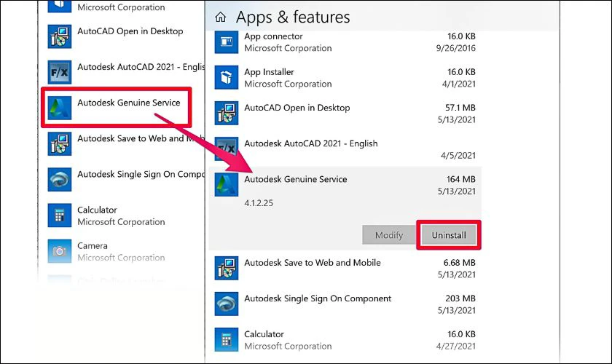This screenshot has width=612, height=364.
Task: Click Microsoft Corporation under App connector
Action: [288, 48]
